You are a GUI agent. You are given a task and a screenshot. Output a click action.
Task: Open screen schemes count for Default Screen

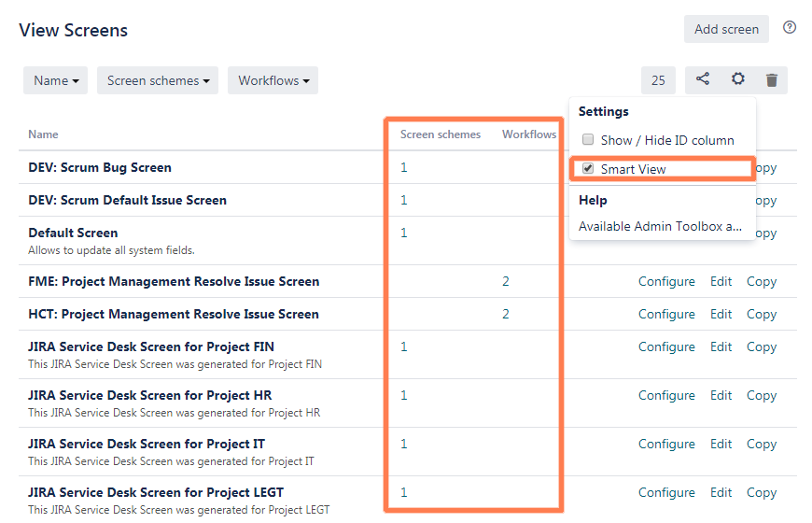click(404, 233)
